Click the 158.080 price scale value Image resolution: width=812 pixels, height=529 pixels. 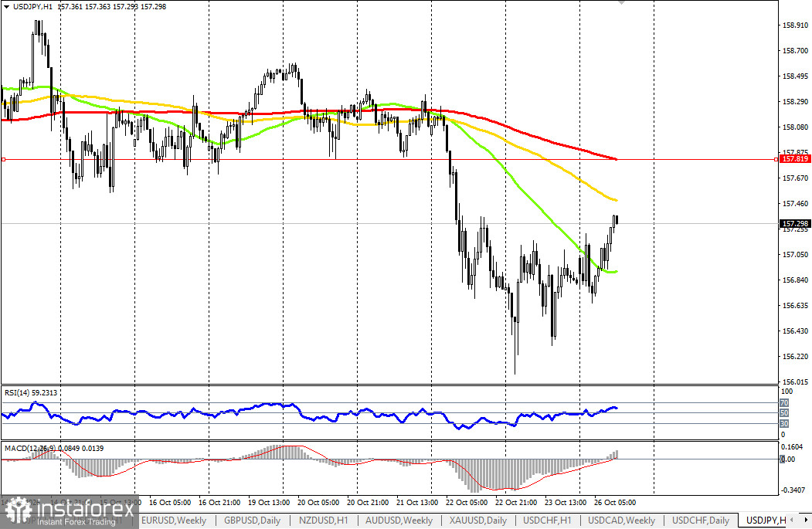[x=796, y=127]
